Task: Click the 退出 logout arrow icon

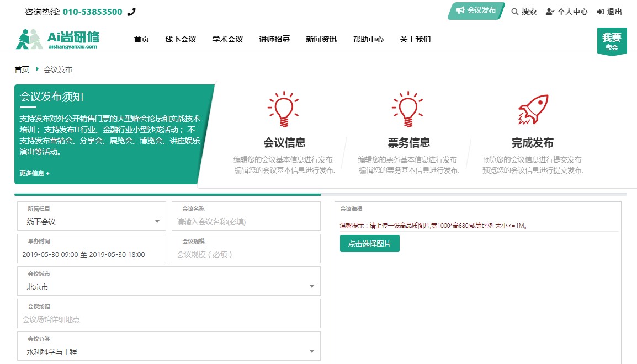Action: 601,12
